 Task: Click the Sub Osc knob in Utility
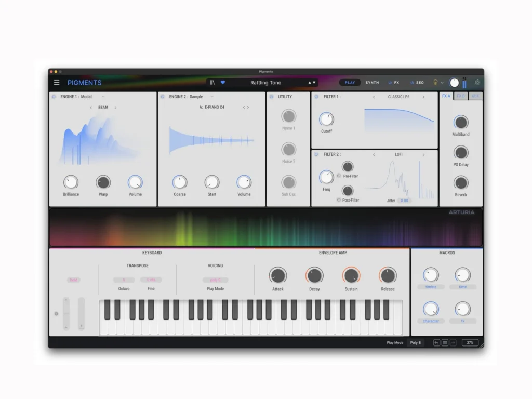289,182
